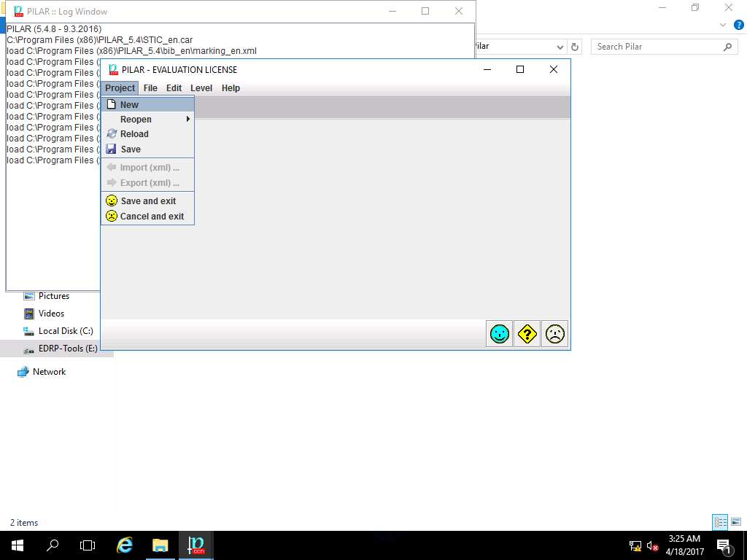Click the Import (xml) entry
The width and height of the screenshot is (747, 560).
pyautogui.click(x=147, y=168)
